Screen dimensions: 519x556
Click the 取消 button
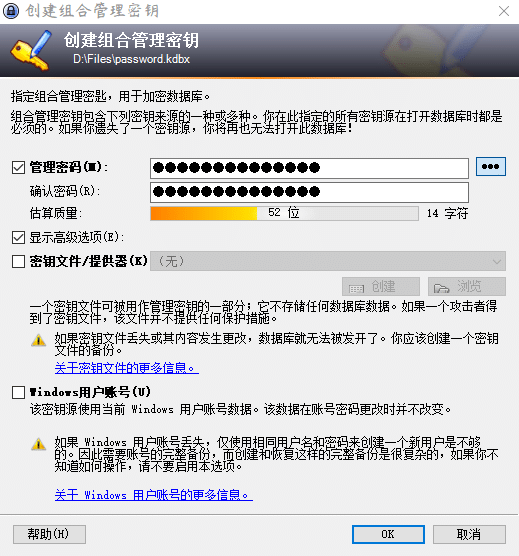[469, 534]
